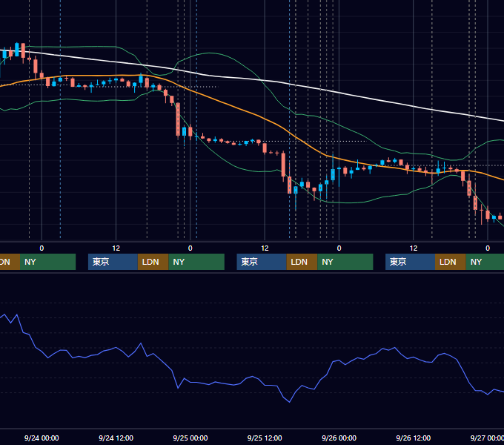Click the hour label 12 above 9/25 12:00
The height and width of the screenshot is (445, 504).
(x=265, y=248)
